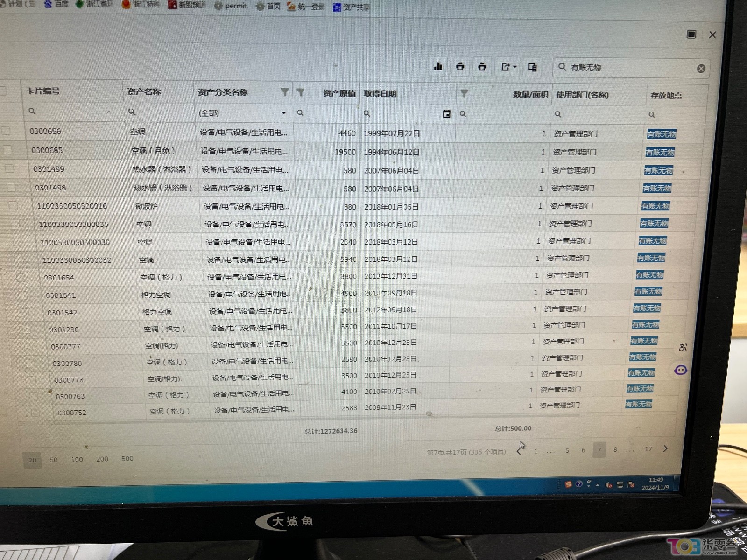Select the cell 空调（月兔）
This screenshot has width=747, height=560.
coord(153,151)
